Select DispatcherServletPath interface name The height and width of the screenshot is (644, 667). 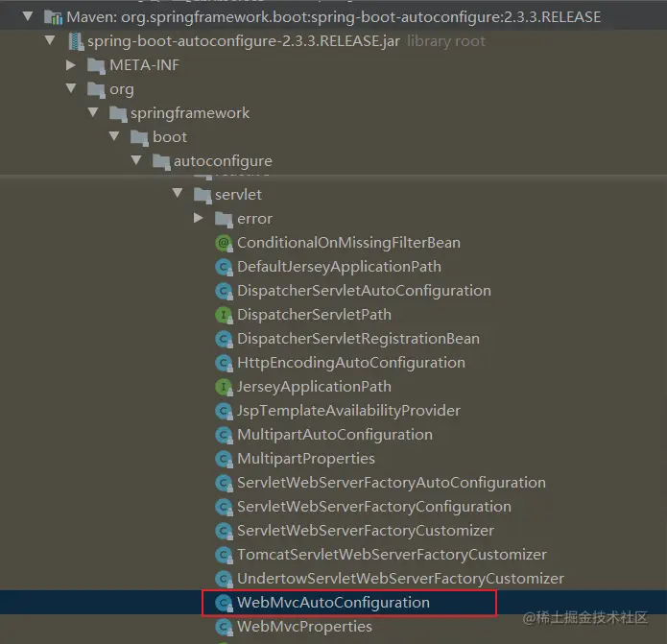pos(314,315)
